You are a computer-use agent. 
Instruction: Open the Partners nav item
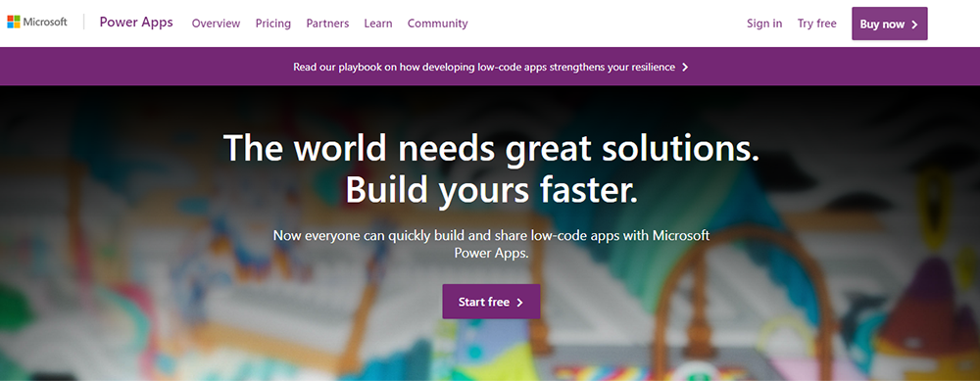tap(327, 24)
